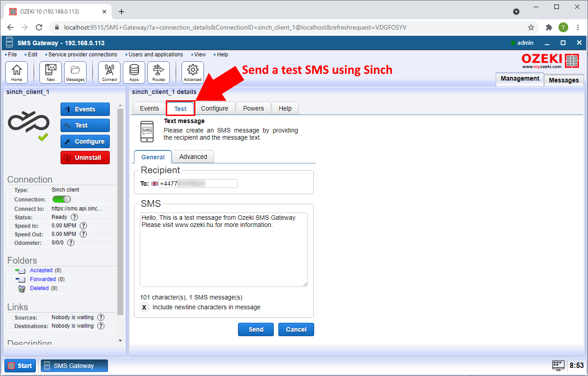Send the test SMS
This screenshot has height=376, width=588.
[256, 329]
